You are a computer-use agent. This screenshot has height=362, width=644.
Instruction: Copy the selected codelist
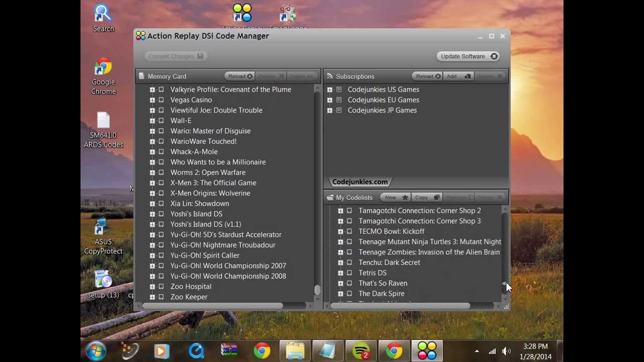[427, 198]
